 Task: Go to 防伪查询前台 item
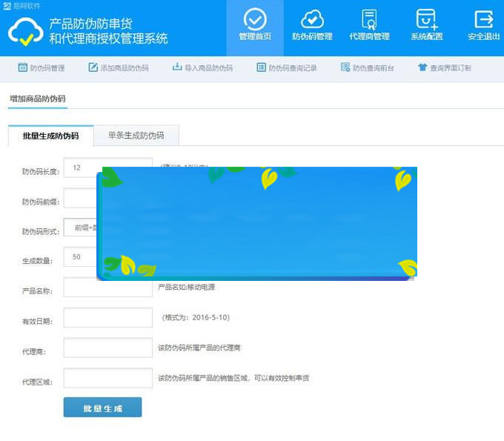368,68
